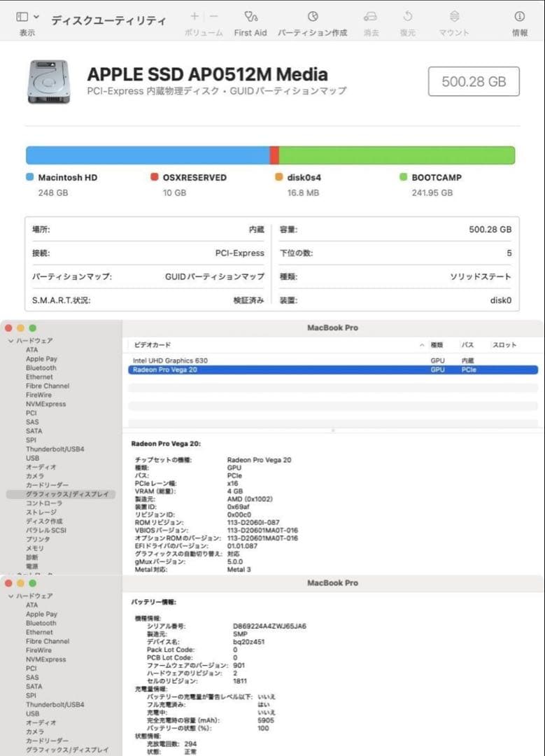The height and width of the screenshot is (756, 545).
Task: Select ディスク作成 in the video card window sidebar
Action: coord(44,521)
